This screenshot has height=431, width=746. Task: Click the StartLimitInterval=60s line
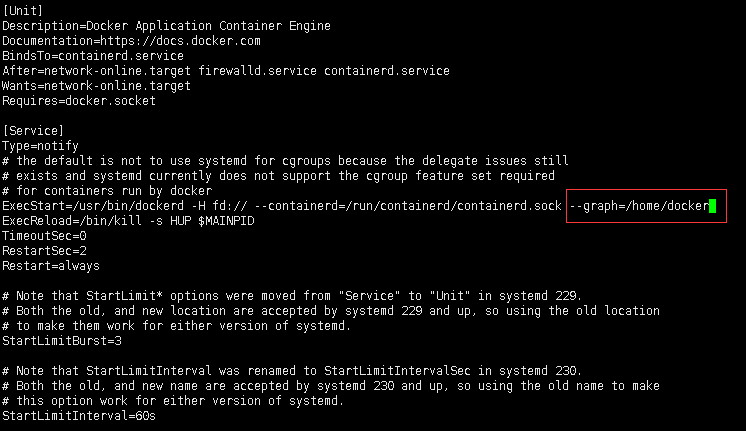pyautogui.click(x=80, y=415)
